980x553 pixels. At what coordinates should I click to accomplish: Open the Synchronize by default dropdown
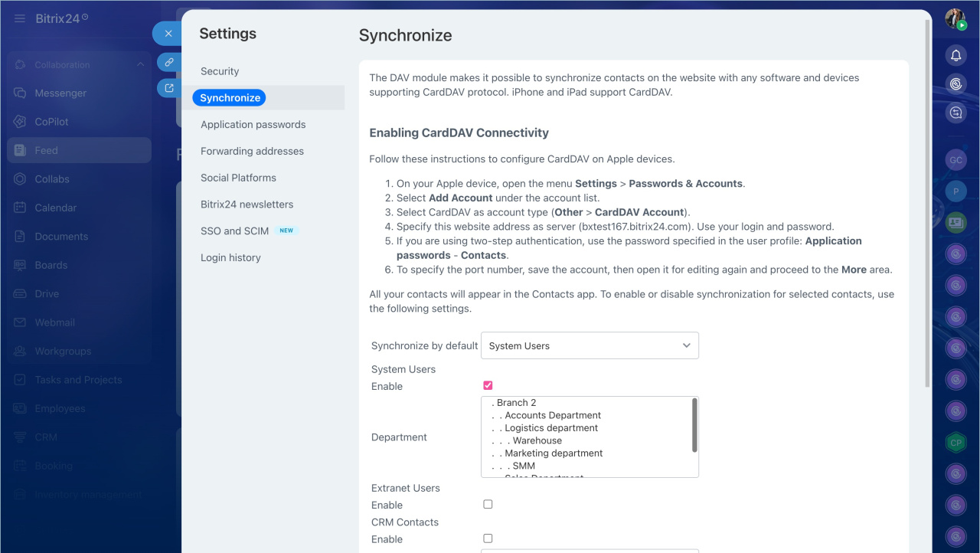pos(590,345)
